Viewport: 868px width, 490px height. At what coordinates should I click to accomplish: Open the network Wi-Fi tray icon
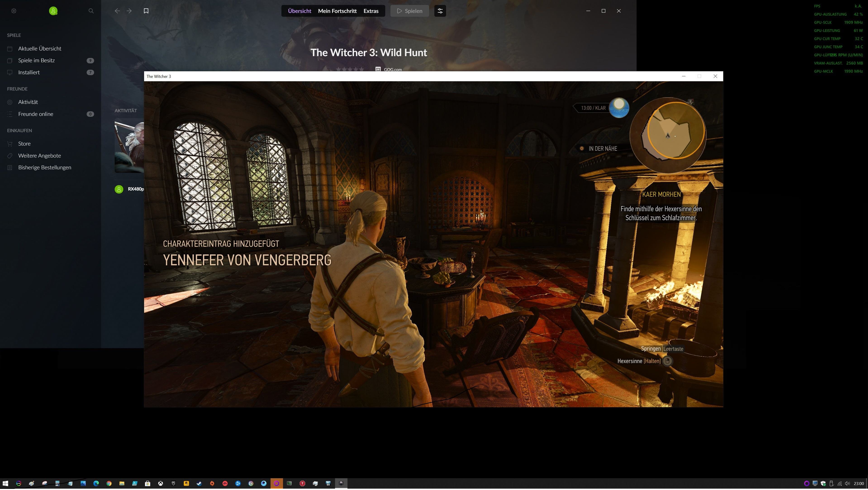pyautogui.click(x=839, y=484)
